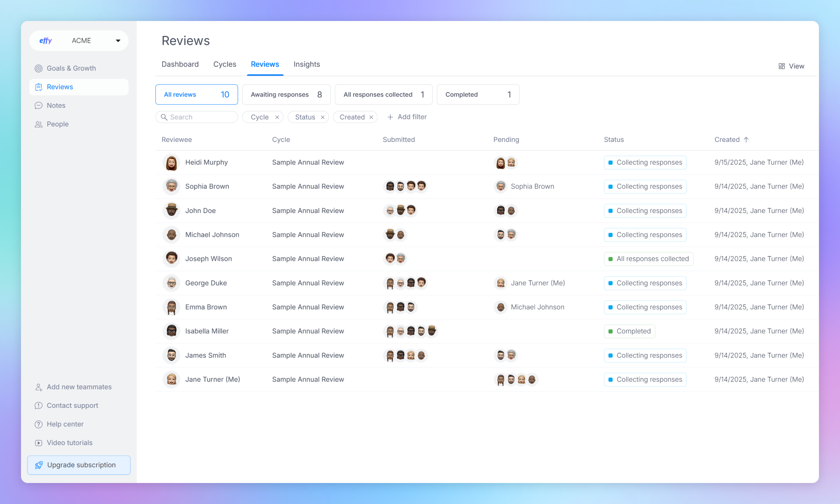Filter by Awaiting responses 8
Image resolution: width=840 pixels, height=504 pixels.
[x=286, y=94]
